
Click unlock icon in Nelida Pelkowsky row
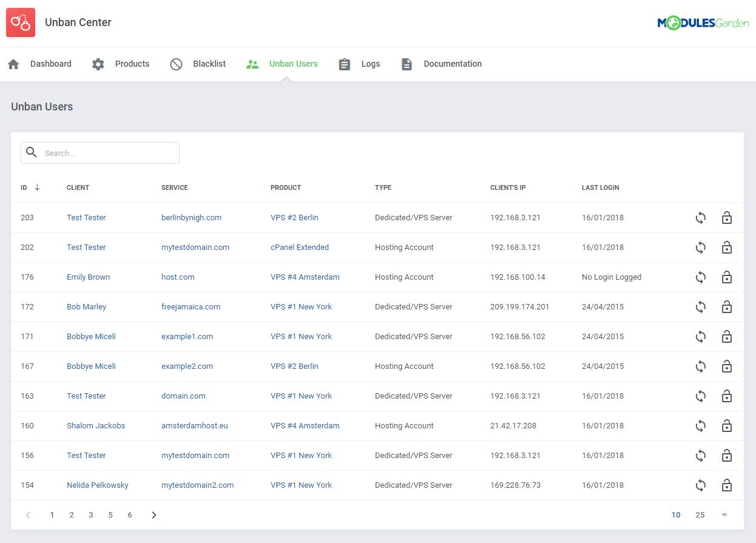726,485
